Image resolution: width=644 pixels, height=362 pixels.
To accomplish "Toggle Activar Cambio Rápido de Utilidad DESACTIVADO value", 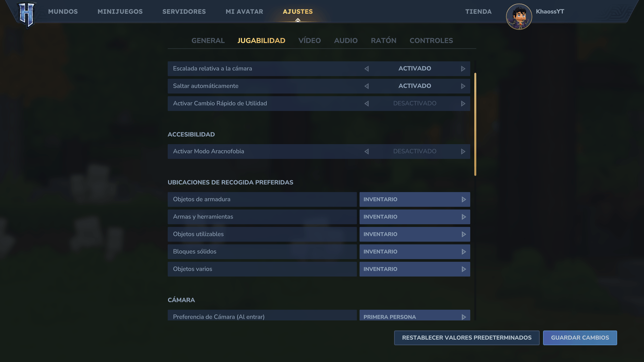I will (415, 104).
